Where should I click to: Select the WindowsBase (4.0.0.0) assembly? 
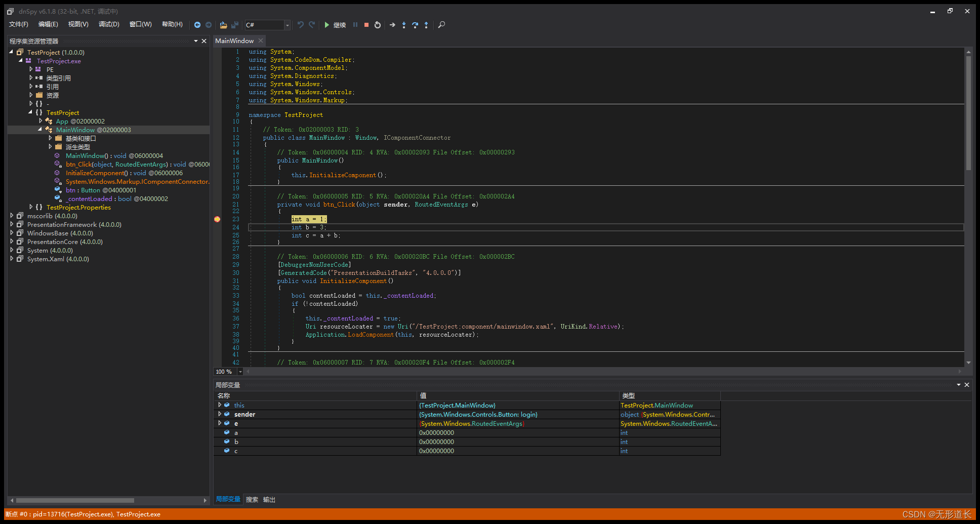(x=60, y=233)
